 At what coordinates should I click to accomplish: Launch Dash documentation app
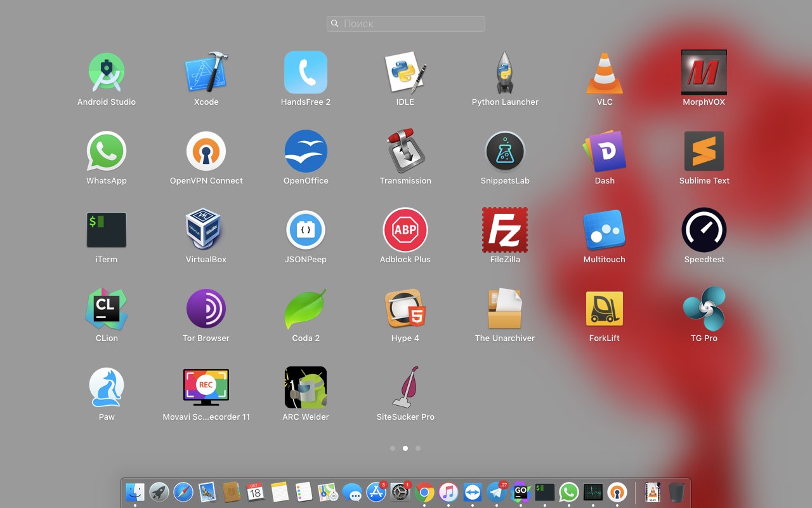click(x=605, y=151)
